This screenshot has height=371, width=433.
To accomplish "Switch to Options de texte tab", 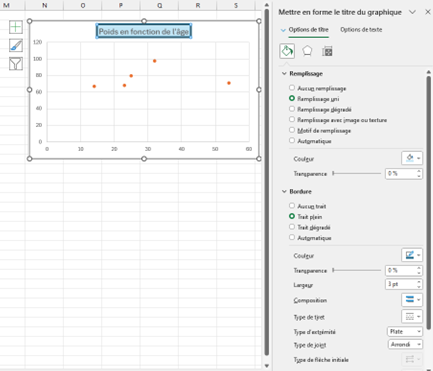I will [361, 30].
